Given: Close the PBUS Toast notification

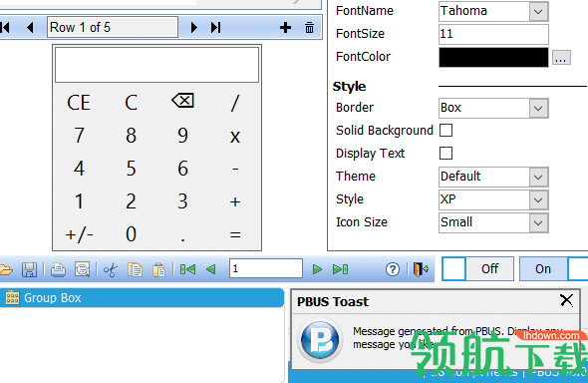Looking at the screenshot, I should point(566,300).
